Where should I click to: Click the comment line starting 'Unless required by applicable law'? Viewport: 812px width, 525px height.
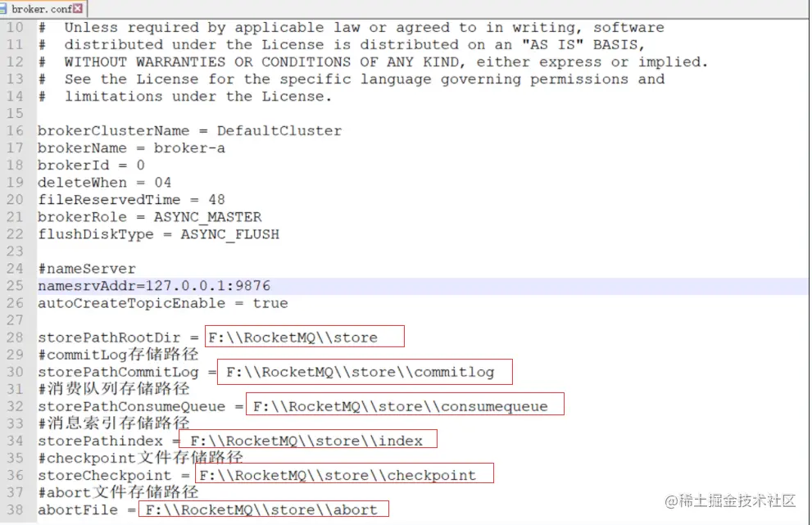[352, 28]
